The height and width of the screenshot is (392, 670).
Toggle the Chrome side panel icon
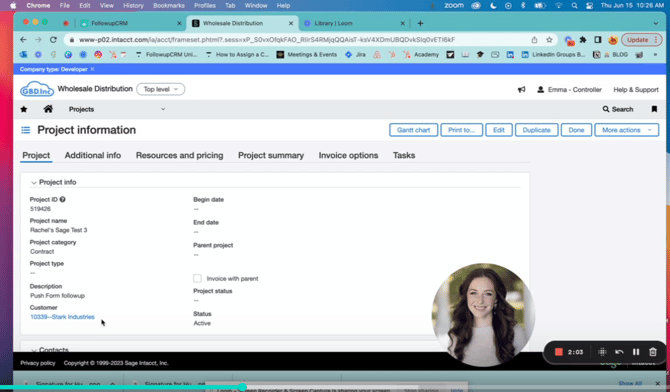[598, 40]
